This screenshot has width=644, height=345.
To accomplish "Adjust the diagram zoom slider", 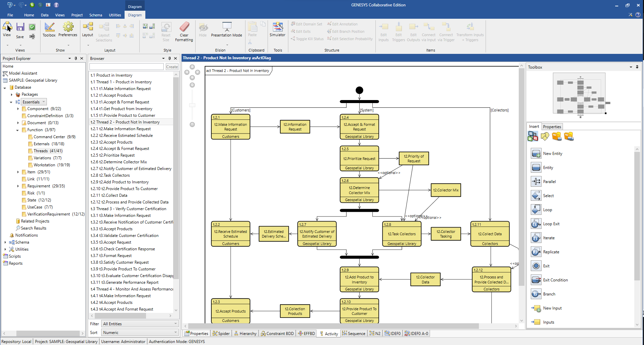I will 192,105.
